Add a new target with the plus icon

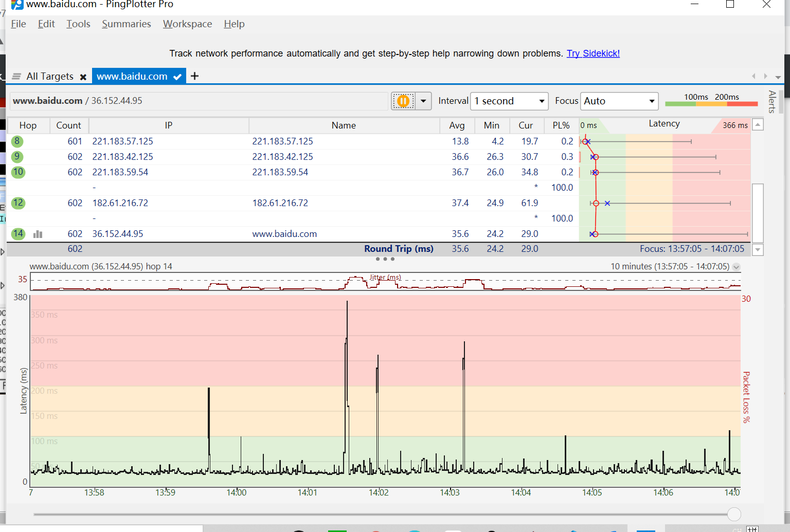pos(194,76)
